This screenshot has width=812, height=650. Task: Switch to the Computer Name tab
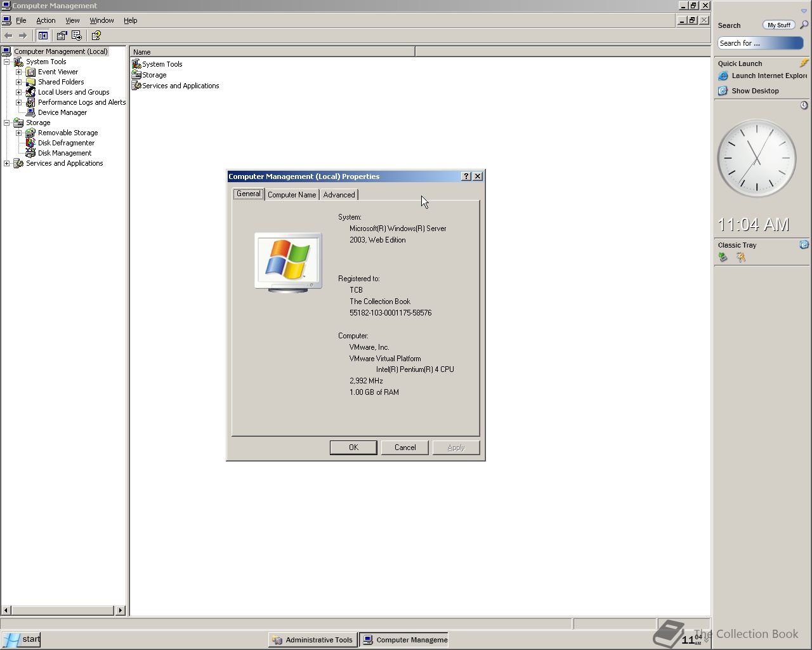[292, 195]
